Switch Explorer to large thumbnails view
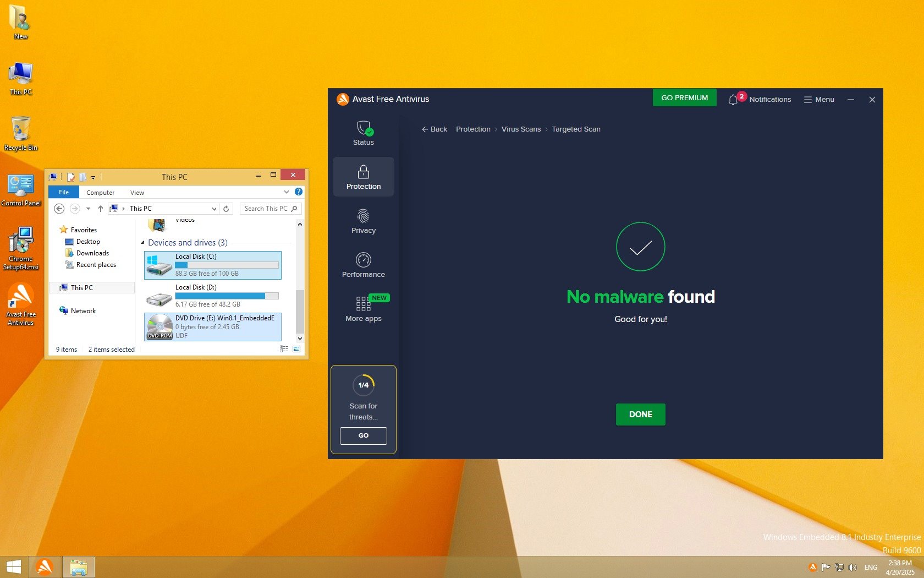The width and height of the screenshot is (924, 578). pos(296,349)
